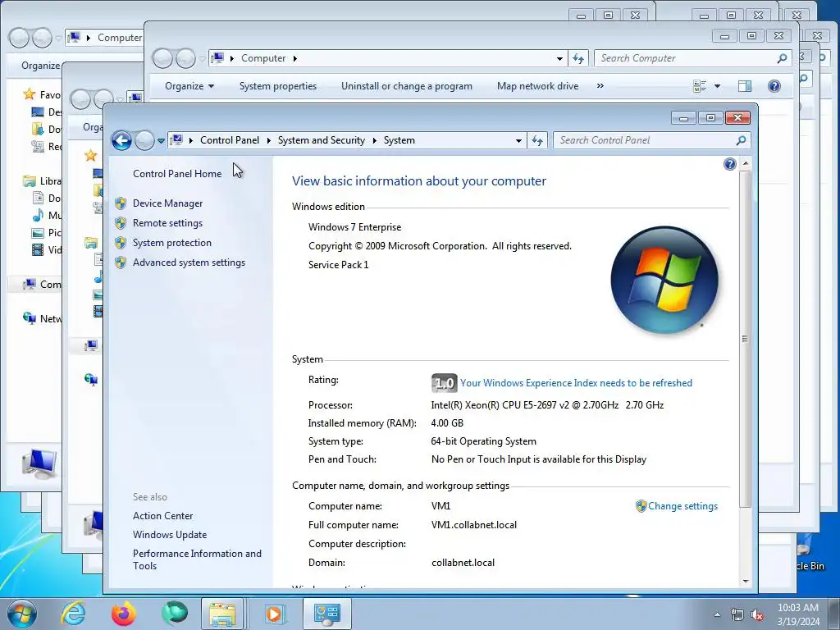Click shield icon beside Advanced system settings
The image size is (840, 630).
[x=121, y=262]
